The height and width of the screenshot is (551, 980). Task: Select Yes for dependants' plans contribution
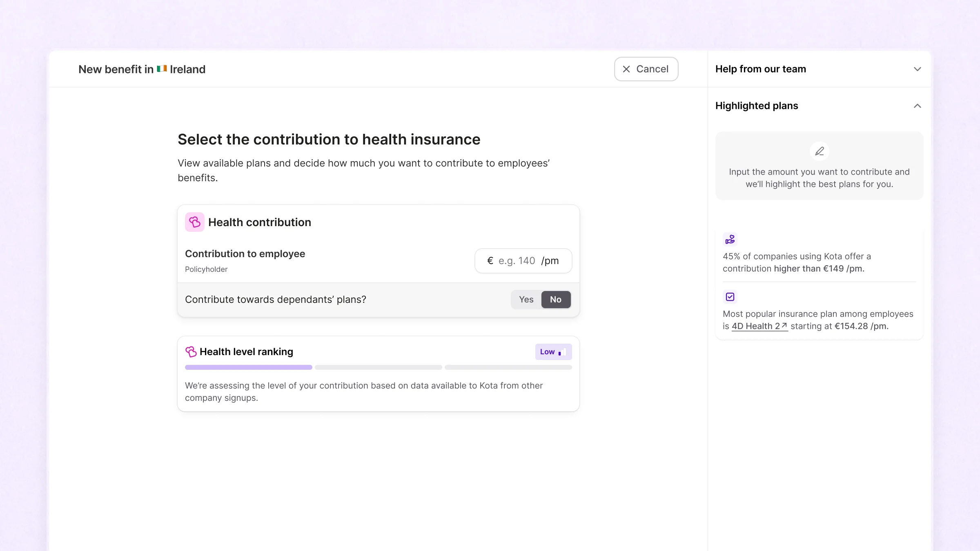click(526, 300)
